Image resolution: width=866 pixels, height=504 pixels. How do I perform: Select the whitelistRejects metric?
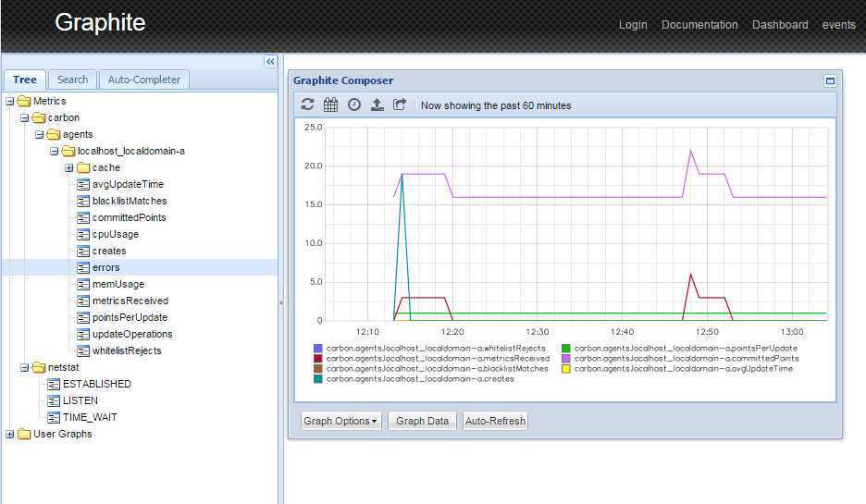(127, 350)
